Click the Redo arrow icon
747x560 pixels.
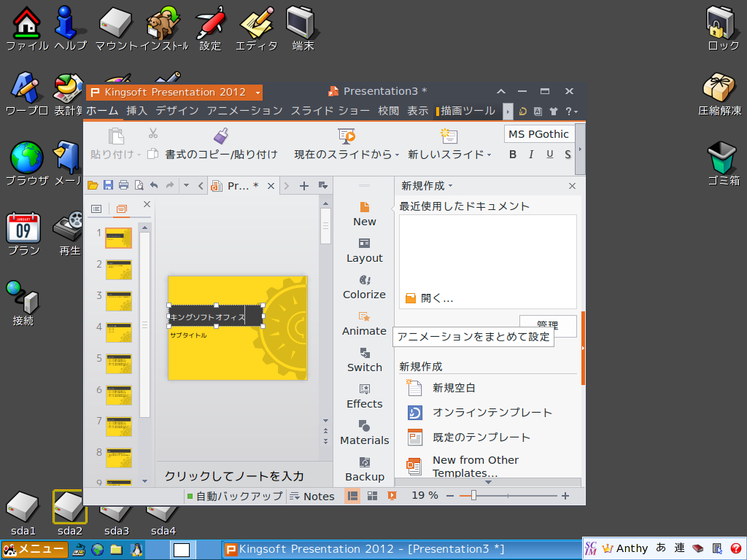(x=169, y=185)
